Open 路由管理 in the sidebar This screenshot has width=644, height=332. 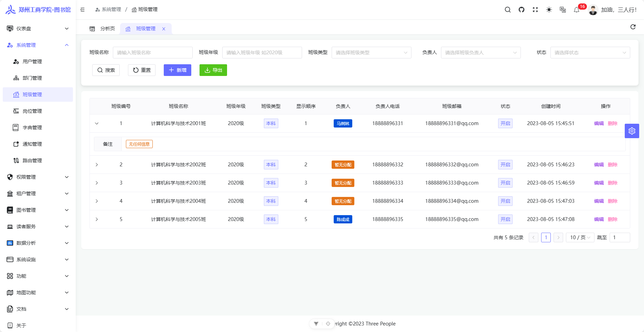point(38,161)
